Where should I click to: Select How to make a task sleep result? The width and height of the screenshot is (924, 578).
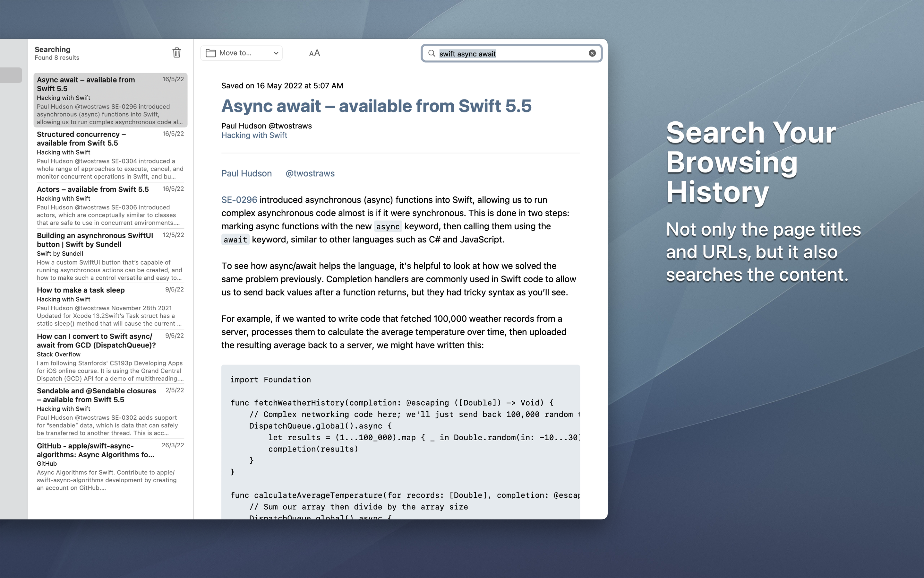tap(110, 306)
